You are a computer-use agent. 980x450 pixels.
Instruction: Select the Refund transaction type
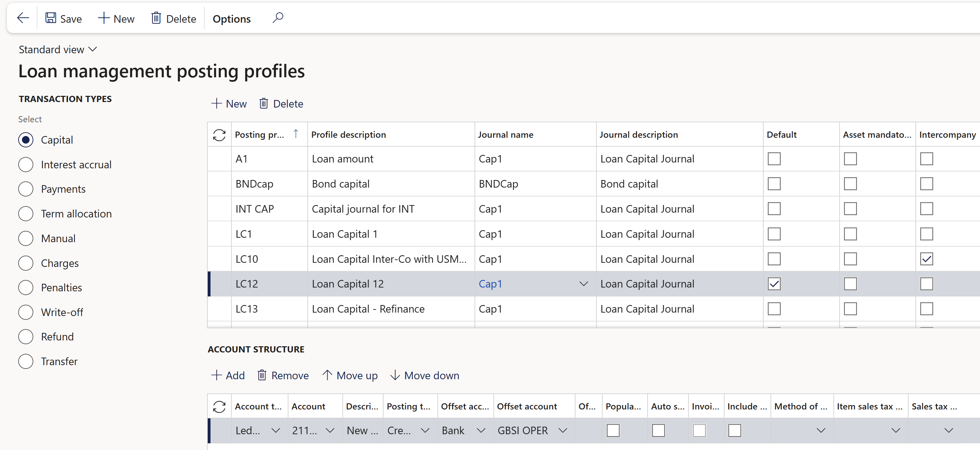pos(26,337)
